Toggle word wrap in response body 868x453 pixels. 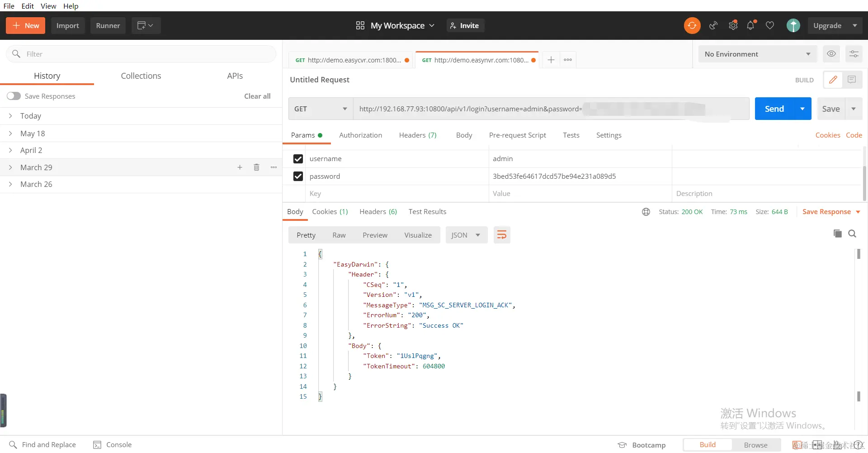click(x=502, y=235)
